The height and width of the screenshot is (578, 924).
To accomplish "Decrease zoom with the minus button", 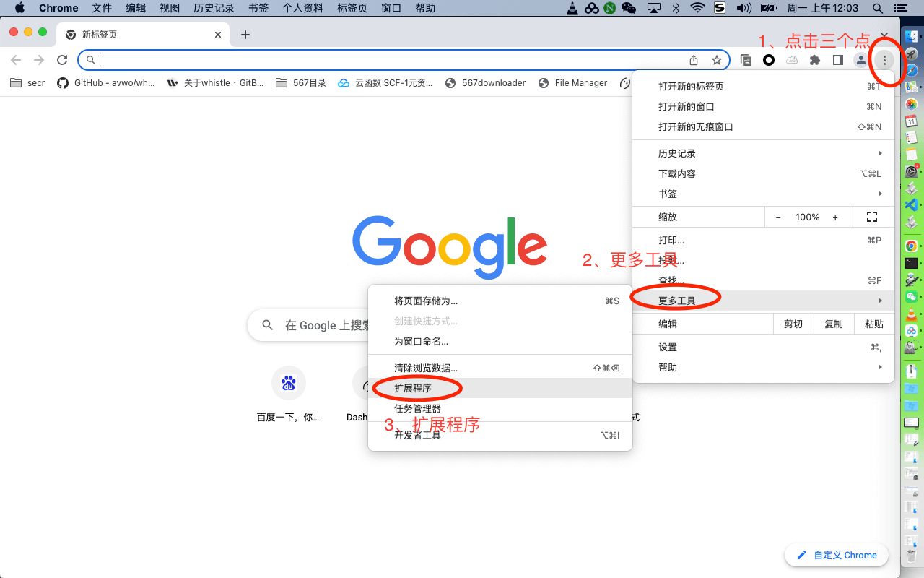I will [x=778, y=217].
